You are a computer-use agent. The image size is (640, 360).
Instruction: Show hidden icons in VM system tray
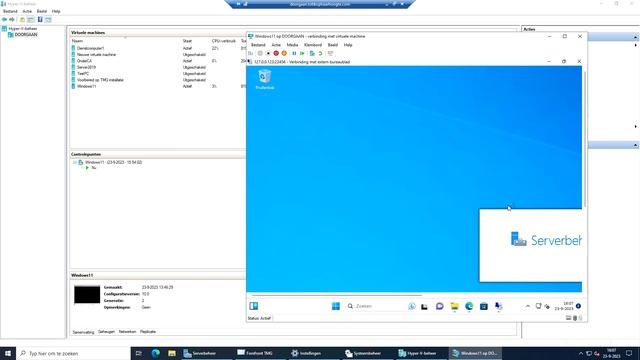coord(528,306)
